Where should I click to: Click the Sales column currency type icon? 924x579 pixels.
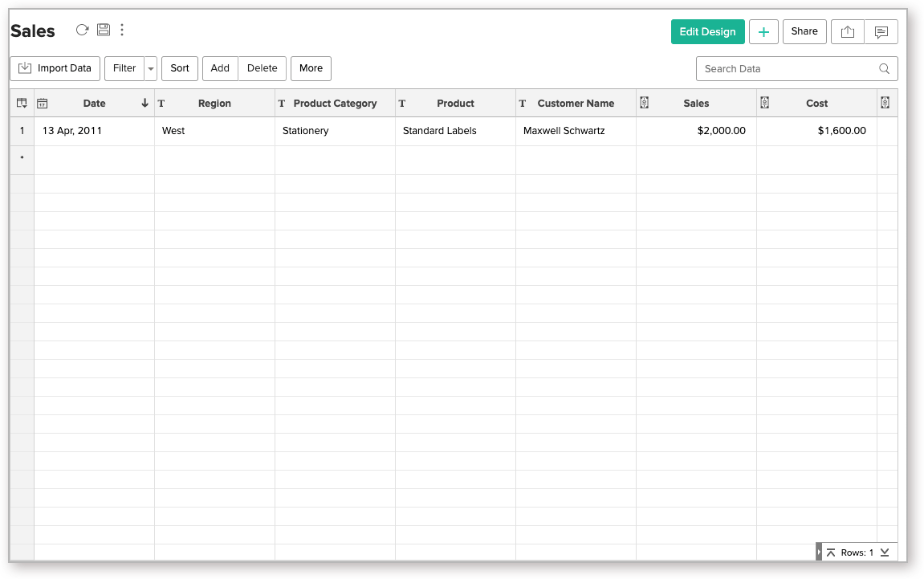pyautogui.click(x=644, y=103)
